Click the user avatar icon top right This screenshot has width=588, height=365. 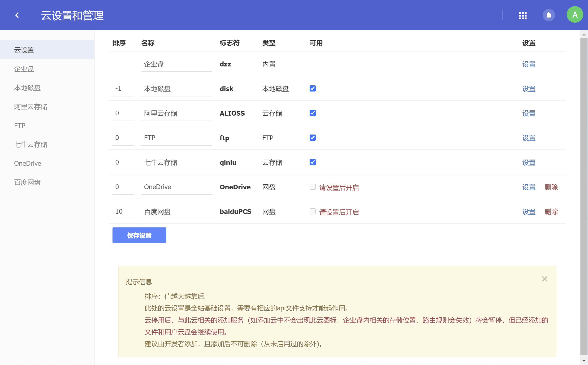coord(575,15)
